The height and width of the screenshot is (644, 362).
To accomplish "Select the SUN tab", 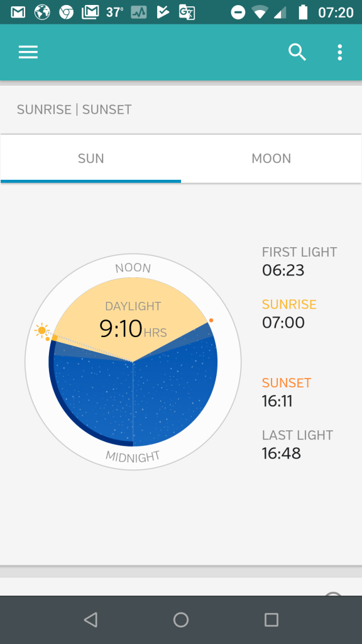I will pos(90,158).
